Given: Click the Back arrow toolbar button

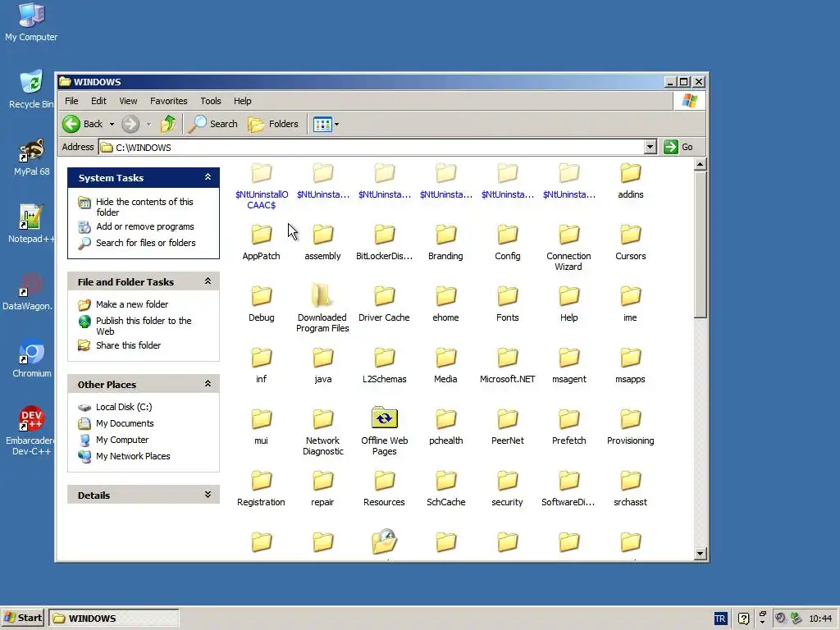Looking at the screenshot, I should 81,124.
